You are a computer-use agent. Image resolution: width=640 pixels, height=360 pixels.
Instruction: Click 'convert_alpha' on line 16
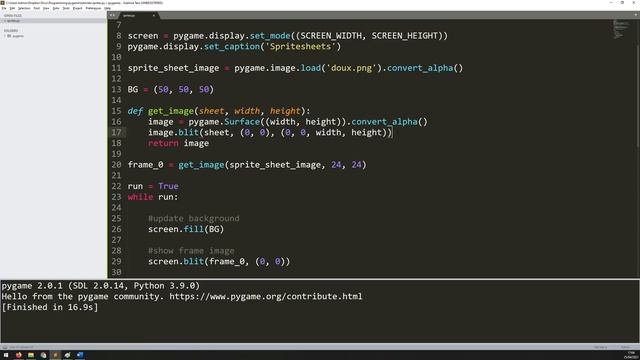tap(384, 122)
